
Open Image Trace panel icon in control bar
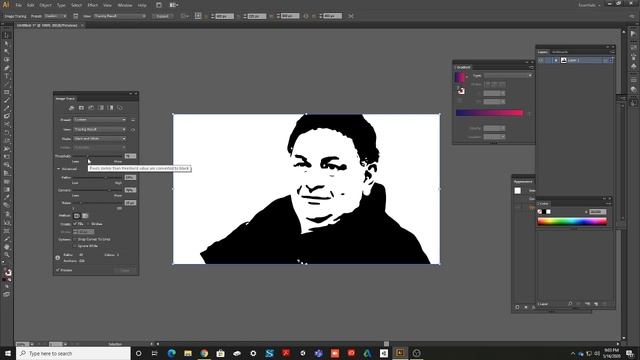[x=76, y=16]
